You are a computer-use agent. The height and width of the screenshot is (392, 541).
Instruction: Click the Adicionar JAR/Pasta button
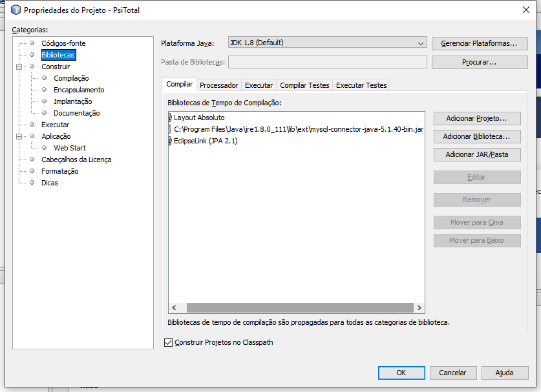pyautogui.click(x=477, y=154)
